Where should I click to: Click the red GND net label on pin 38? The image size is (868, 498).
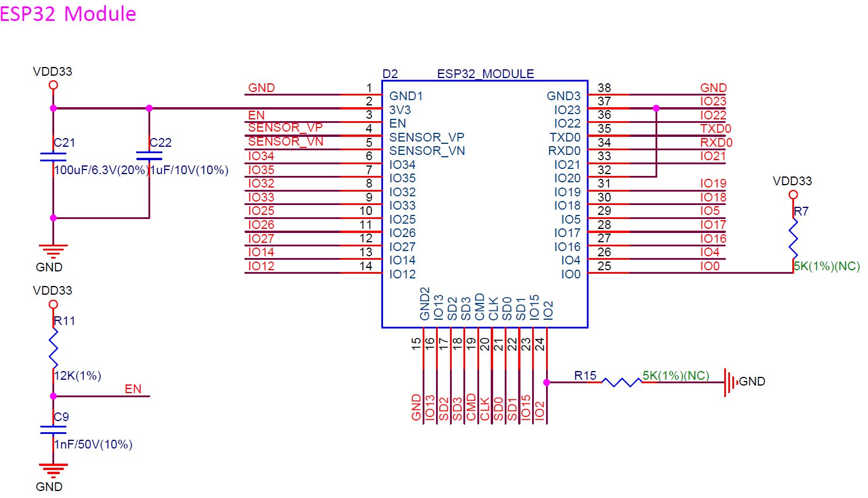713,88
